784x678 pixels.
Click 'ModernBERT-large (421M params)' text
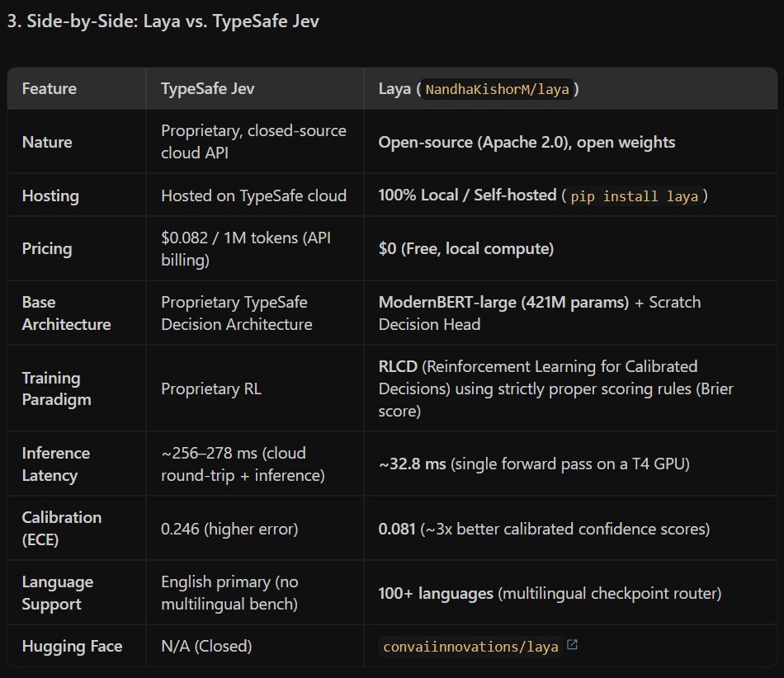point(503,302)
